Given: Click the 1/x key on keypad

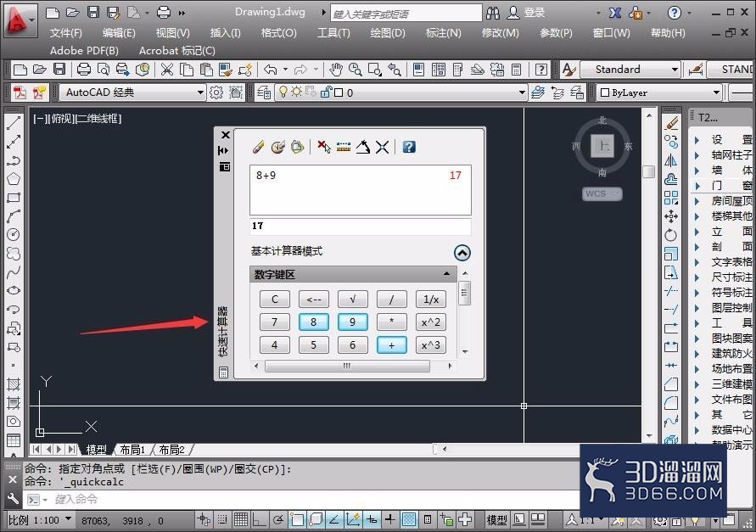Looking at the screenshot, I should tap(430, 299).
